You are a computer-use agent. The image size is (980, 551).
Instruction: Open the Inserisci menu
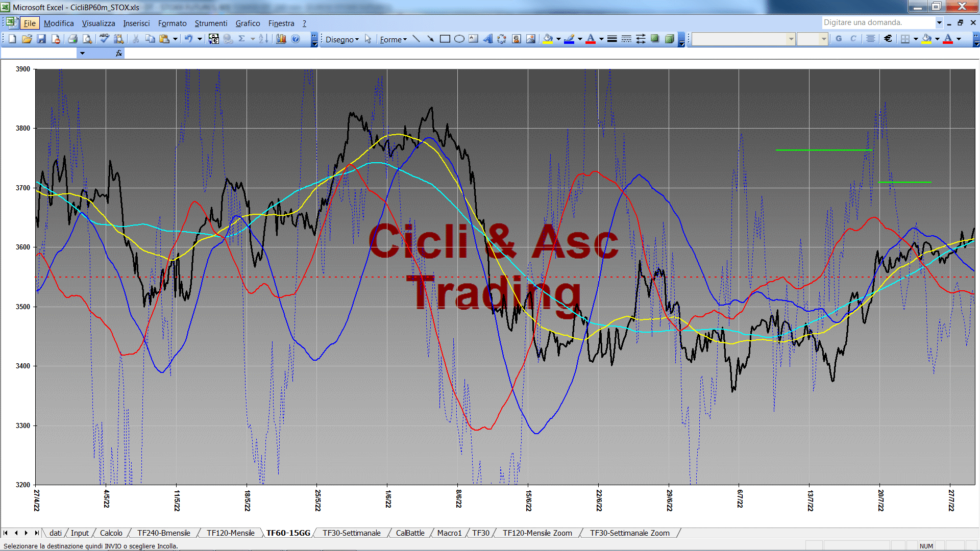coord(136,23)
